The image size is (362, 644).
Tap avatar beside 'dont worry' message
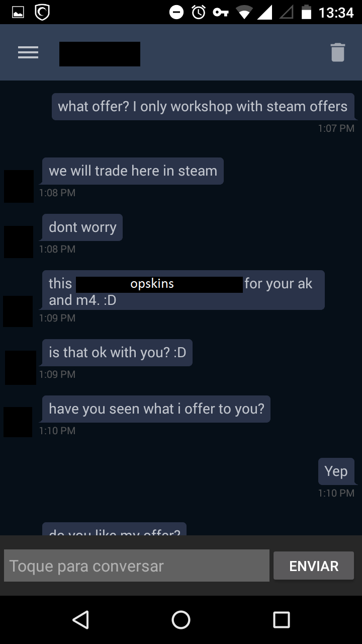pyautogui.click(x=19, y=242)
